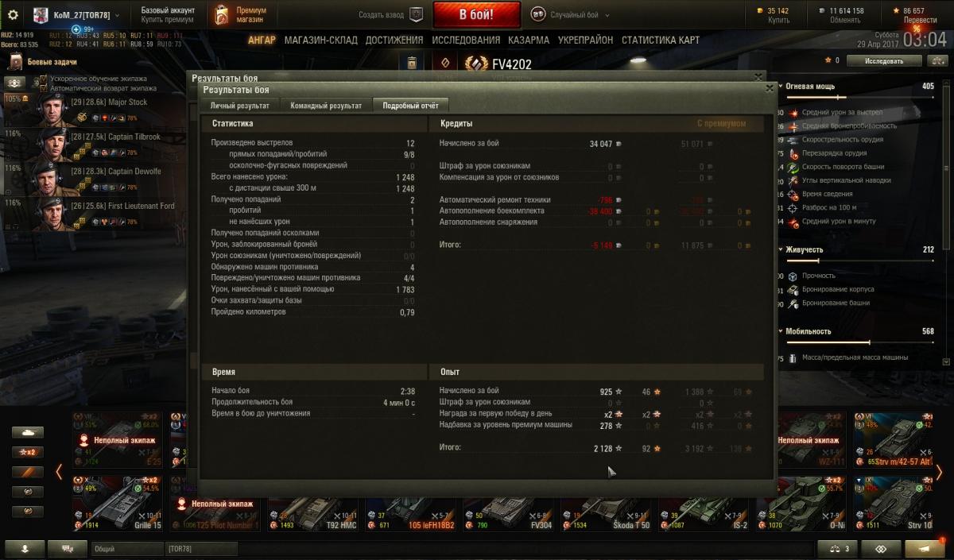Toggle automatic crew return checkbox
Screen dimensions: 954x560
click(45, 88)
